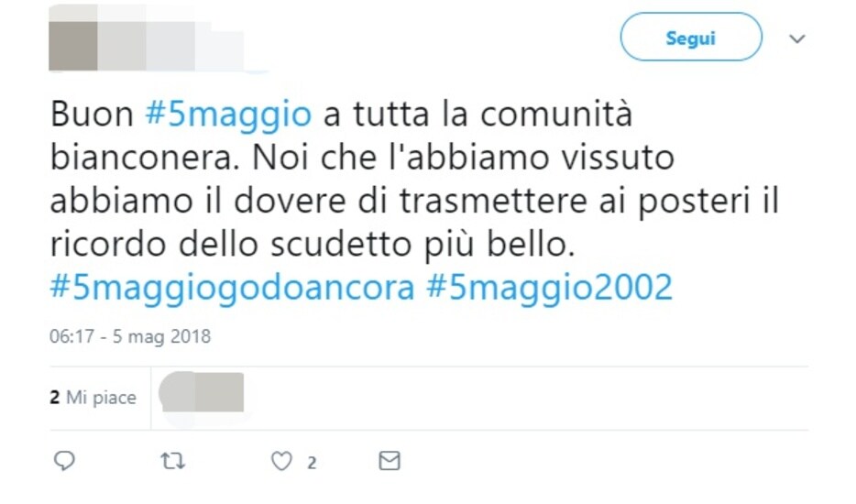View the list of 2 Mi piace
Viewport: 856px width, 504px height.
(x=93, y=398)
